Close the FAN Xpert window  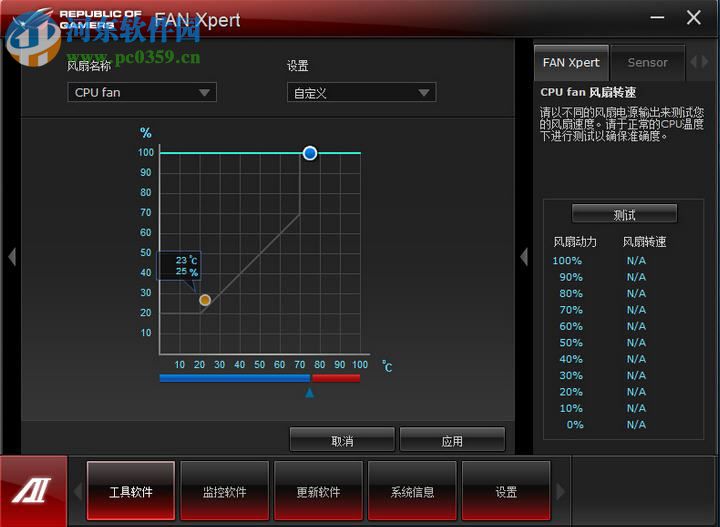pos(693,17)
